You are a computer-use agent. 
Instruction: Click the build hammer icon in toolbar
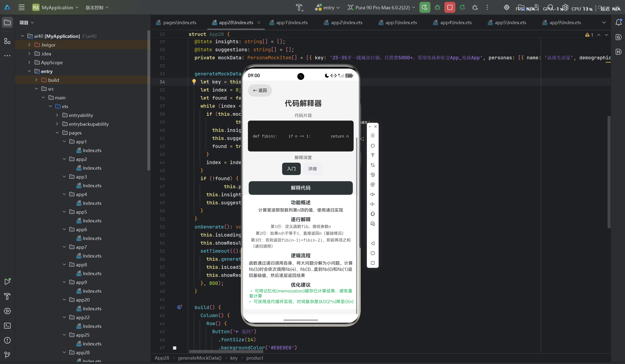pyautogui.click(x=299, y=7)
